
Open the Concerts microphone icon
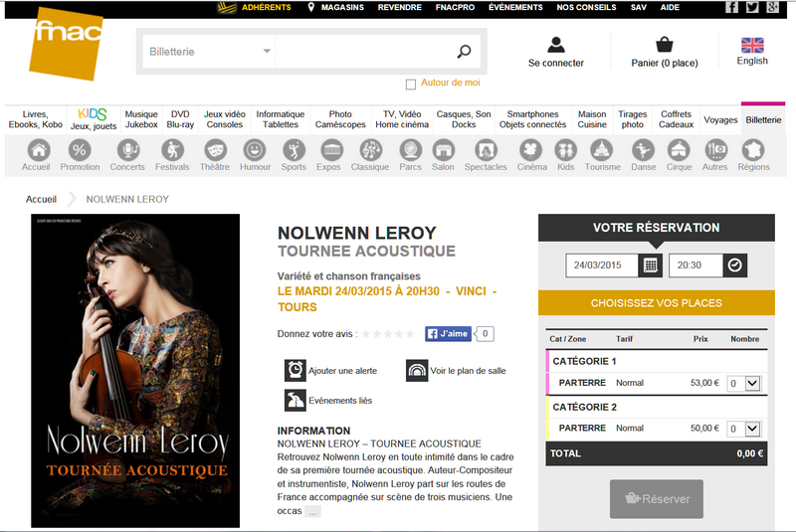tap(128, 150)
